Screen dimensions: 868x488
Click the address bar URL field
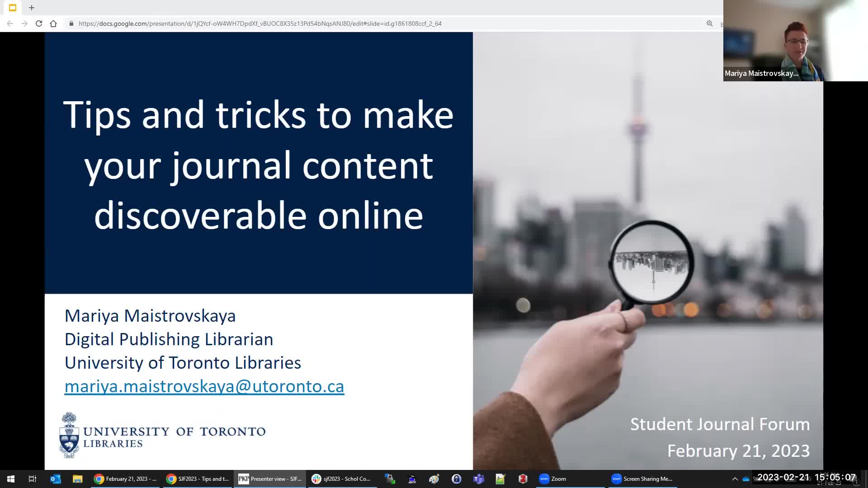[260, 23]
